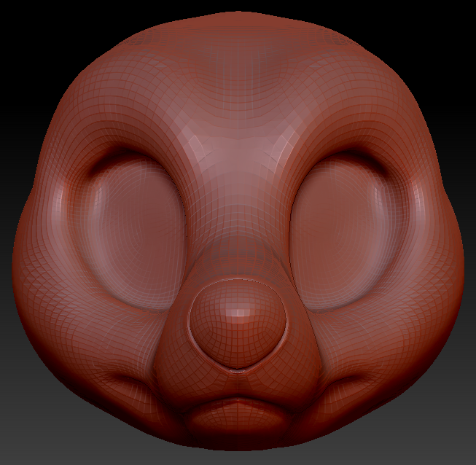Click the bottom edge of the nose
Screen dimensions: 476x465
point(237,368)
